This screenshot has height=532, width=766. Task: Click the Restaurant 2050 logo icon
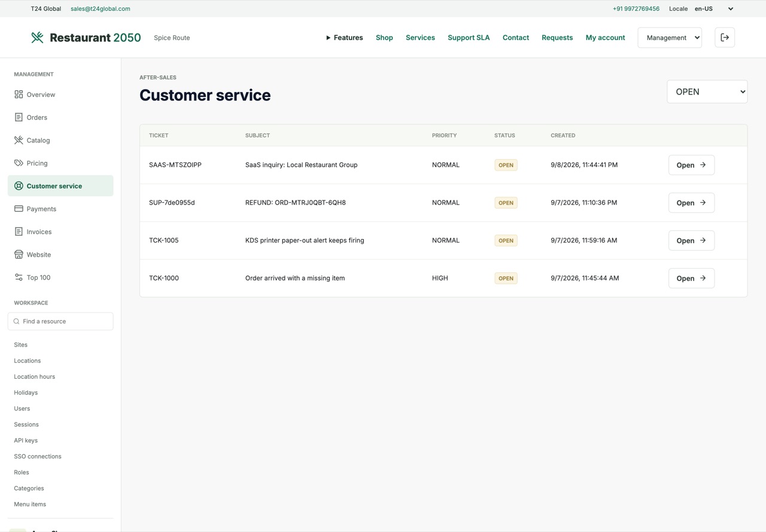(x=37, y=38)
